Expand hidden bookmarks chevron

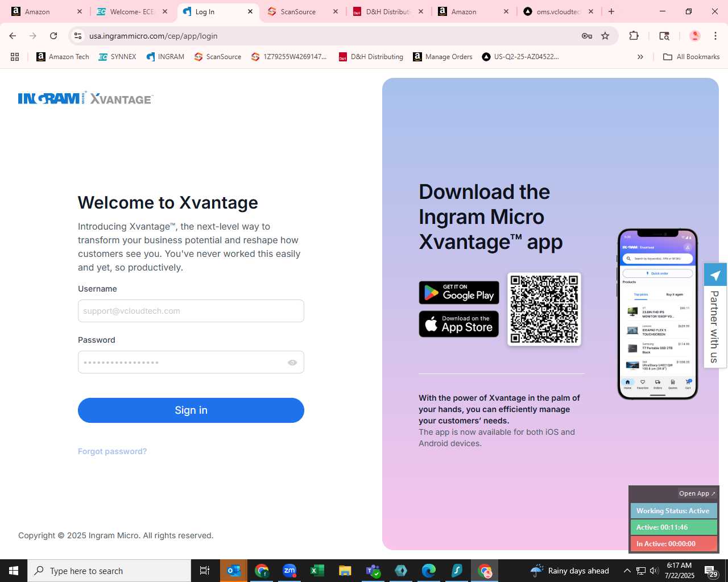640,57
